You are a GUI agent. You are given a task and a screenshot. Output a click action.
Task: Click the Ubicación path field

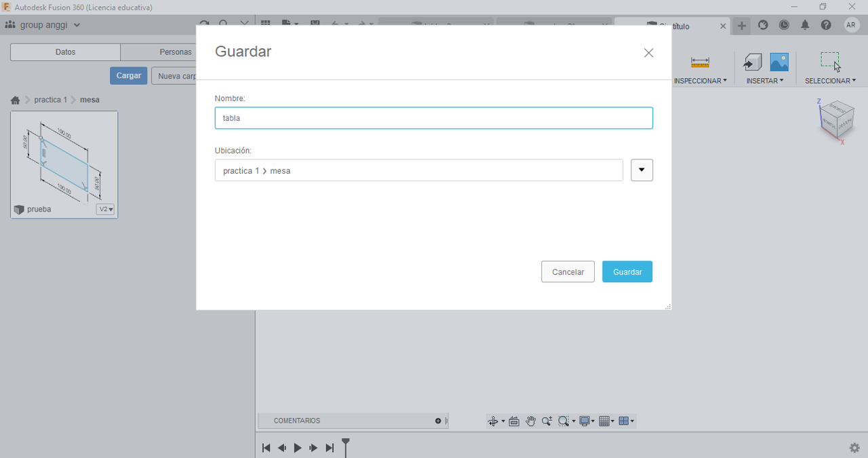(419, 170)
